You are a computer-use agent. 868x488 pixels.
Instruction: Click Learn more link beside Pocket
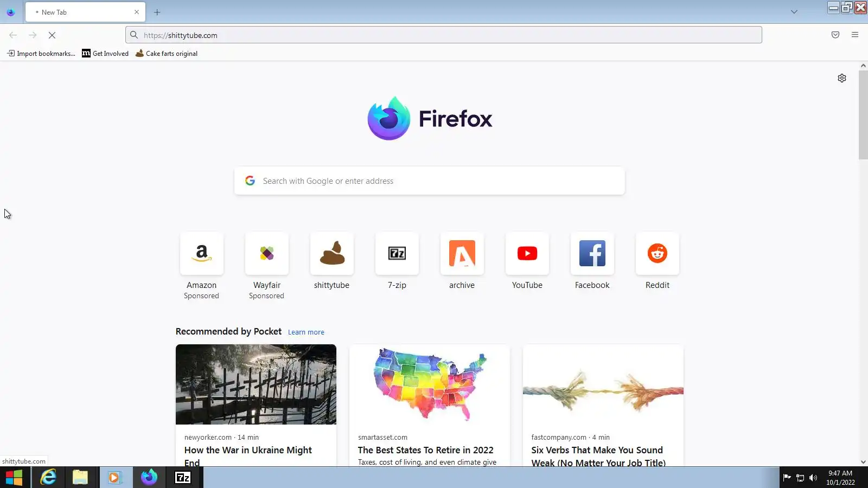(x=306, y=332)
